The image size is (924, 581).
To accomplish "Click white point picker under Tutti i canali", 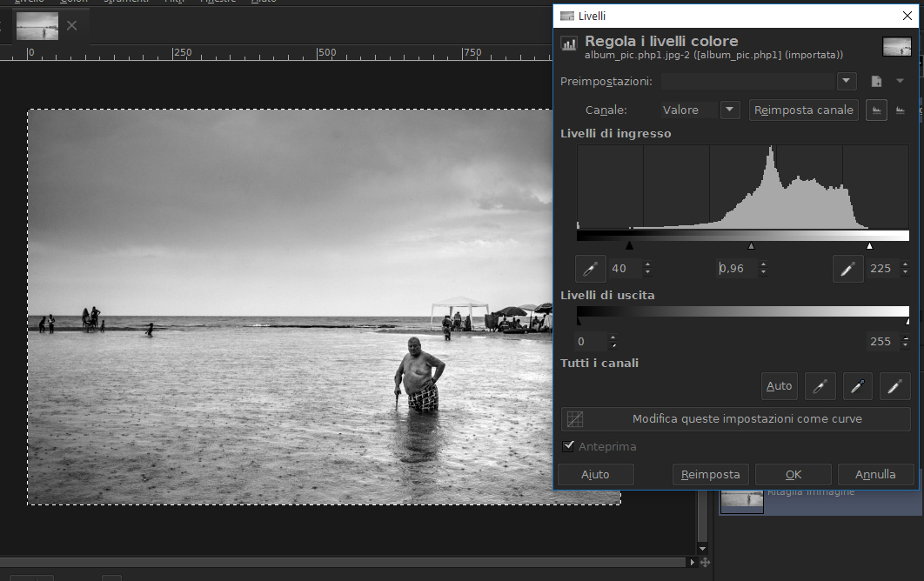I will (x=894, y=386).
